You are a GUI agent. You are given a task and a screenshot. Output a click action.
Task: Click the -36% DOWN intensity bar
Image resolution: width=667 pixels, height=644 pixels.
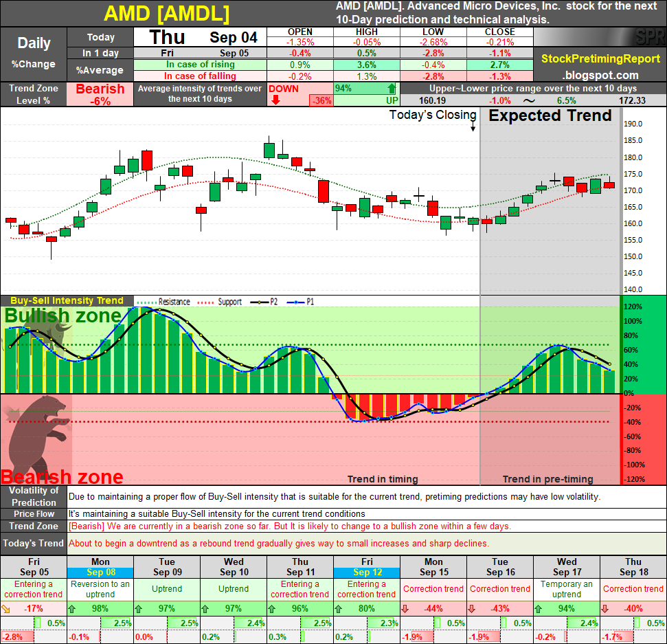coord(321,100)
